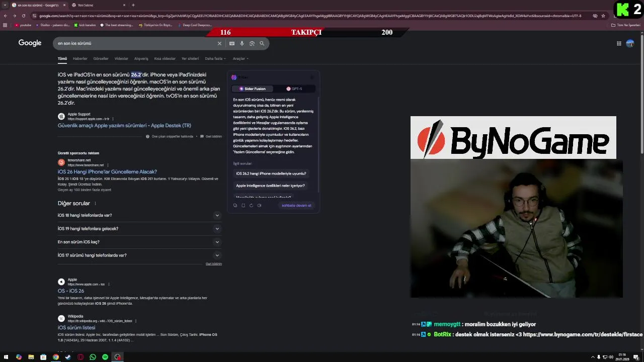Click the magnifier search icon

pyautogui.click(x=262, y=43)
